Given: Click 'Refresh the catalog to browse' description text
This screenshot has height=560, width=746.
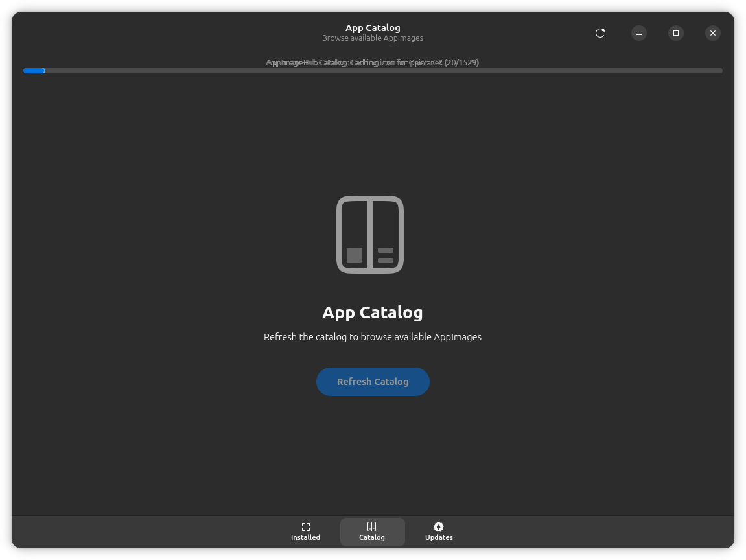Looking at the screenshot, I should tap(373, 337).
